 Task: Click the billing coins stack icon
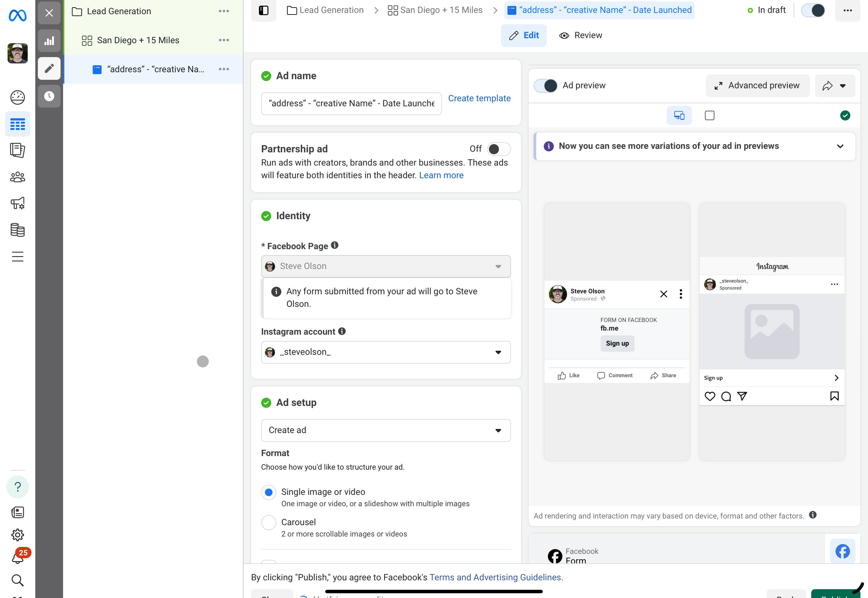[x=18, y=230]
